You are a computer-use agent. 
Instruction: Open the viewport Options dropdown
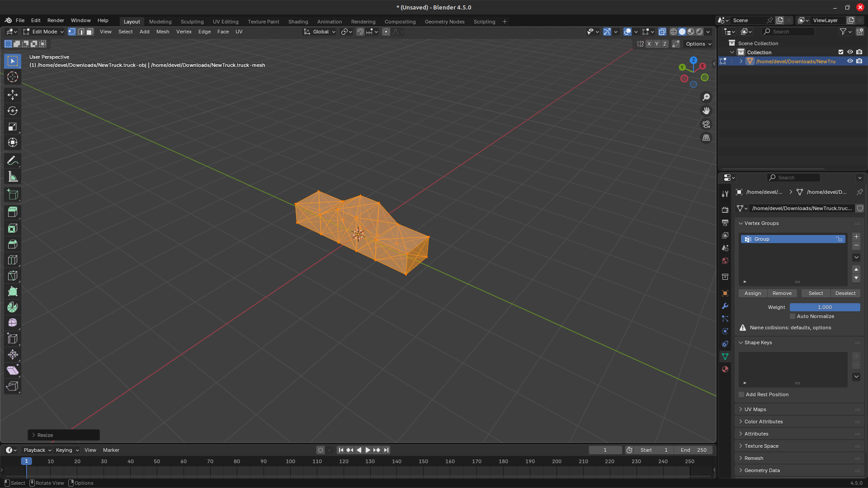(698, 44)
